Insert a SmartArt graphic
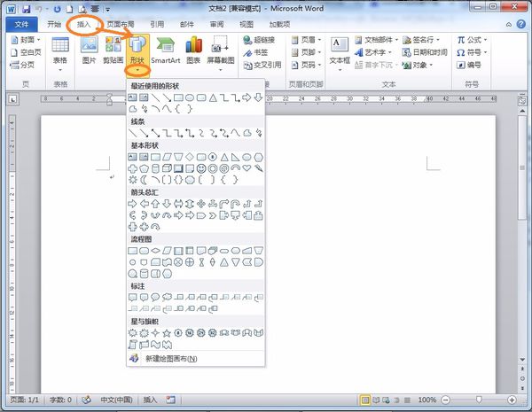The height and width of the screenshot is (412, 532). pyautogui.click(x=165, y=50)
